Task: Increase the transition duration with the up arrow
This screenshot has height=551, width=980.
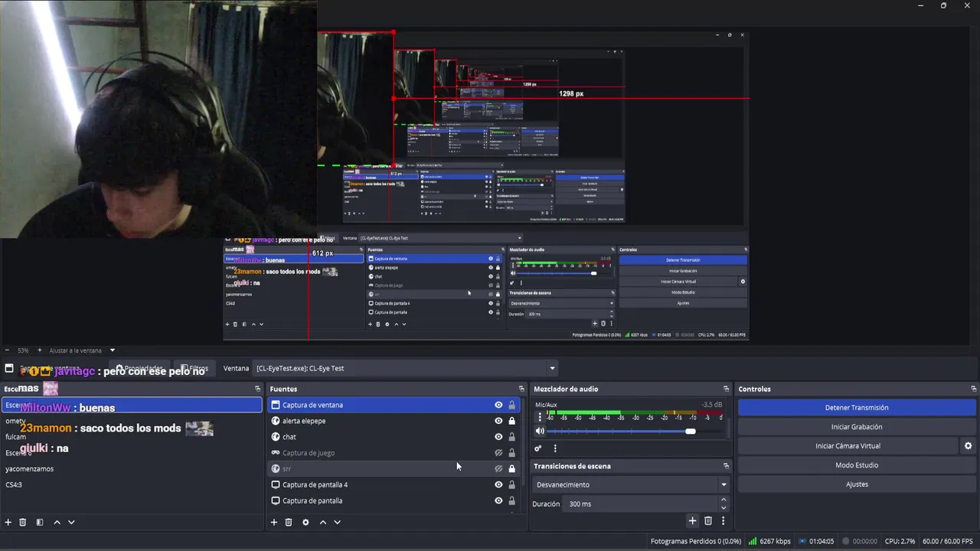Action: click(724, 500)
